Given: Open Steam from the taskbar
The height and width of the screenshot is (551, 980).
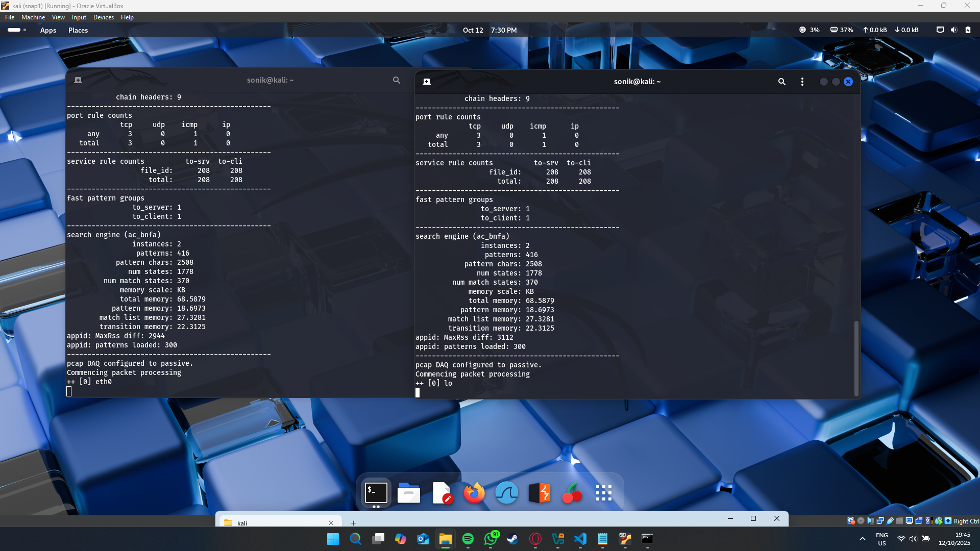Looking at the screenshot, I should 512,539.
